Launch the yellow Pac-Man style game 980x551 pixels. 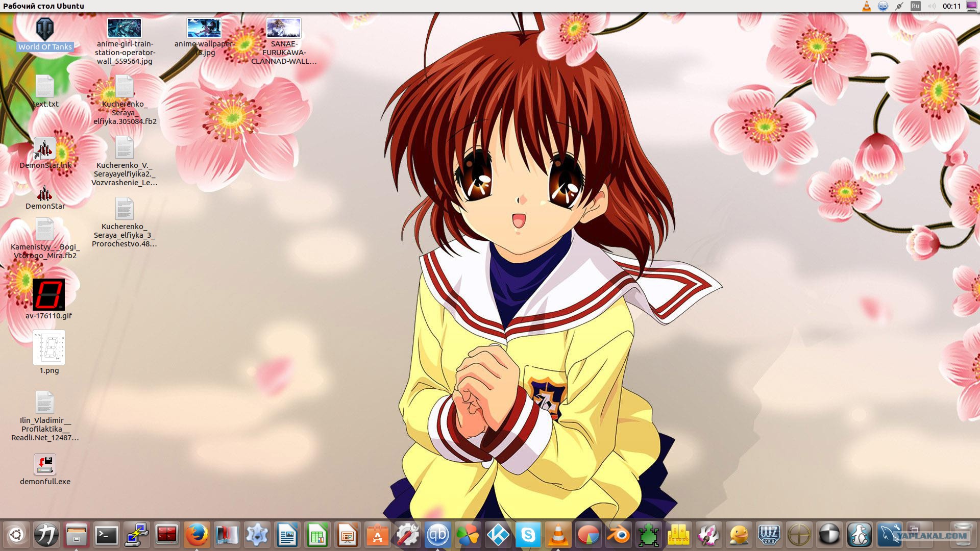[x=739, y=535]
